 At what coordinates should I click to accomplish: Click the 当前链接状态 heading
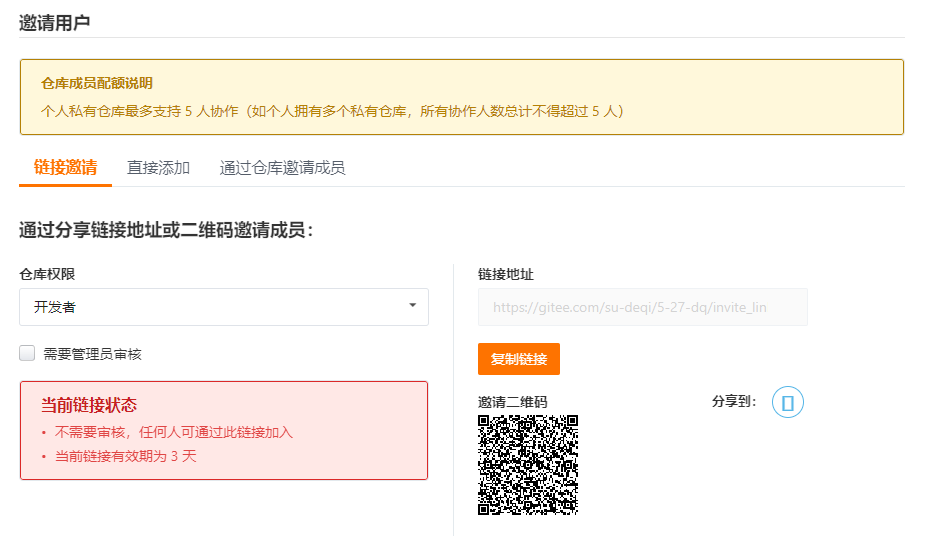pyautogui.click(x=89, y=405)
